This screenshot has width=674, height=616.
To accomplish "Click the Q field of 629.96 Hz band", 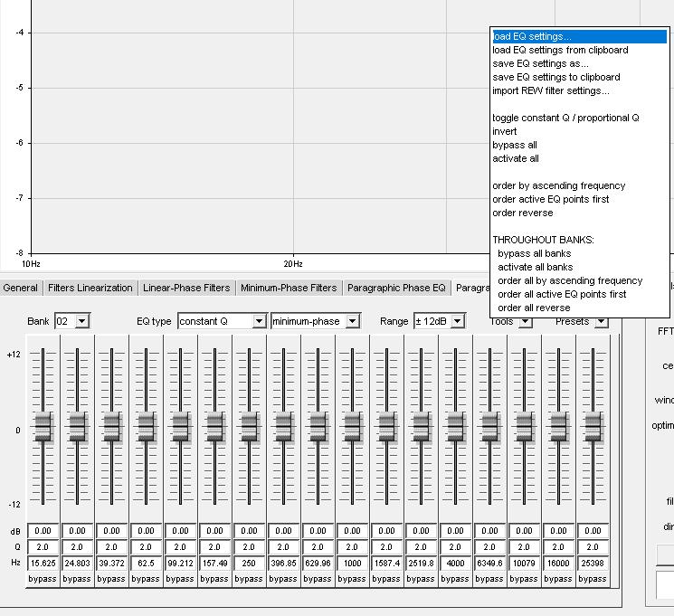I will pyautogui.click(x=318, y=546).
